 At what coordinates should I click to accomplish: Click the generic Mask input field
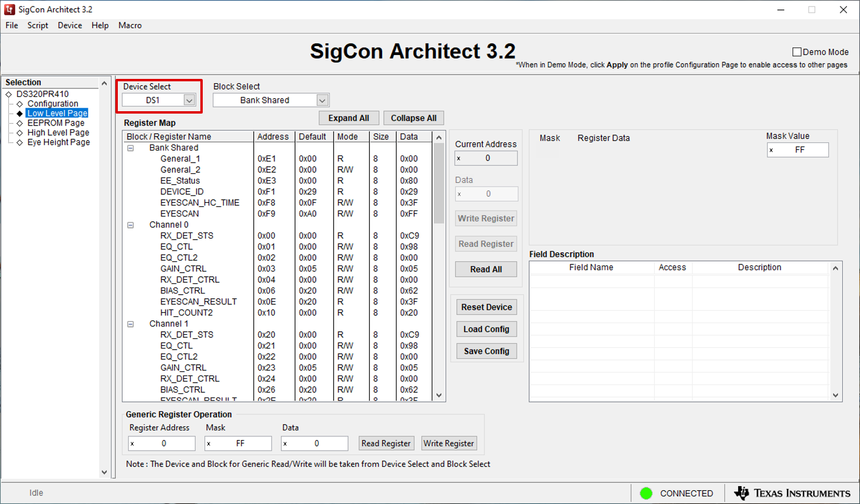tap(238, 444)
